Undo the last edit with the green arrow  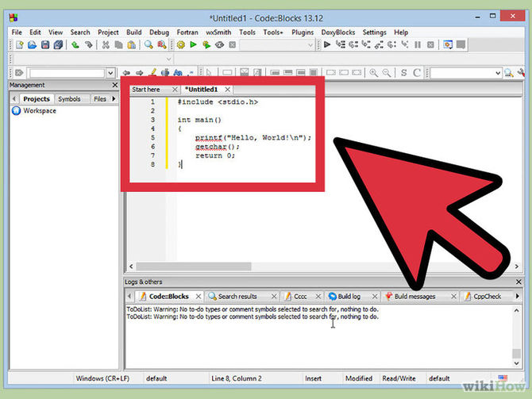[75, 44]
